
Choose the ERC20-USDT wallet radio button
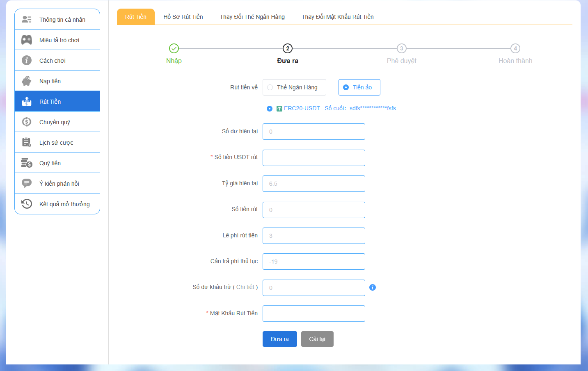pos(270,109)
